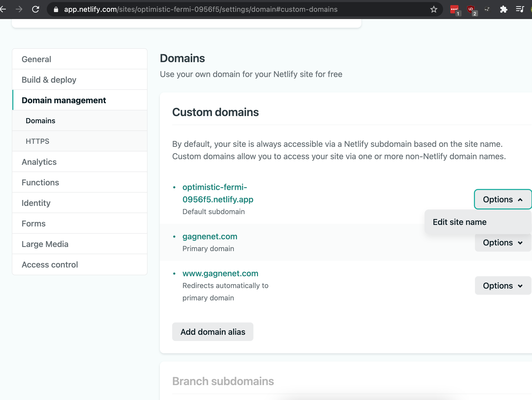Click the forward navigation arrow icon

pyautogui.click(x=20, y=9)
